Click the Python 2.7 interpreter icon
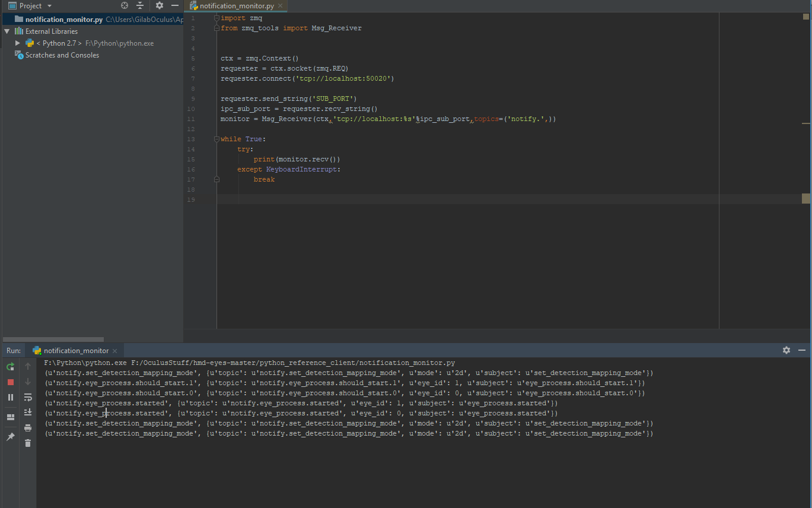This screenshot has height=508, width=812. coord(30,43)
